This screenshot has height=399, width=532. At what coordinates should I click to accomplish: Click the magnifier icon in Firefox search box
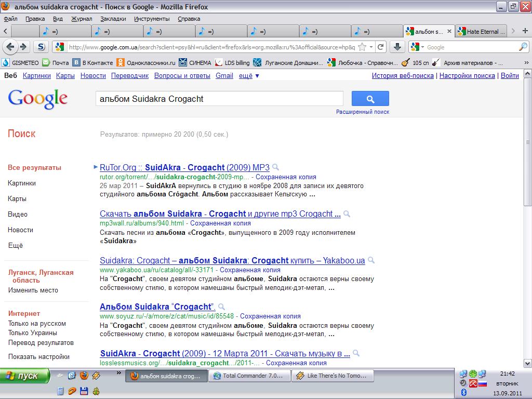pos(523,47)
